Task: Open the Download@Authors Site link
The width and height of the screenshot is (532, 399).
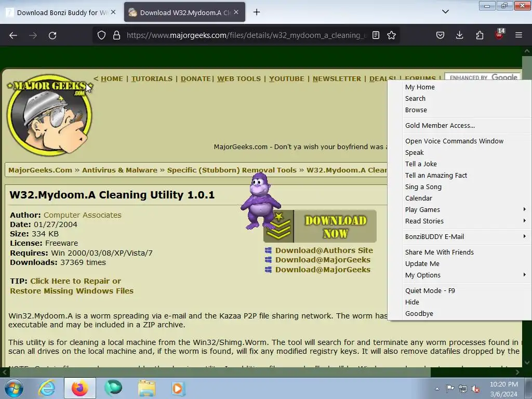Action: point(324,250)
